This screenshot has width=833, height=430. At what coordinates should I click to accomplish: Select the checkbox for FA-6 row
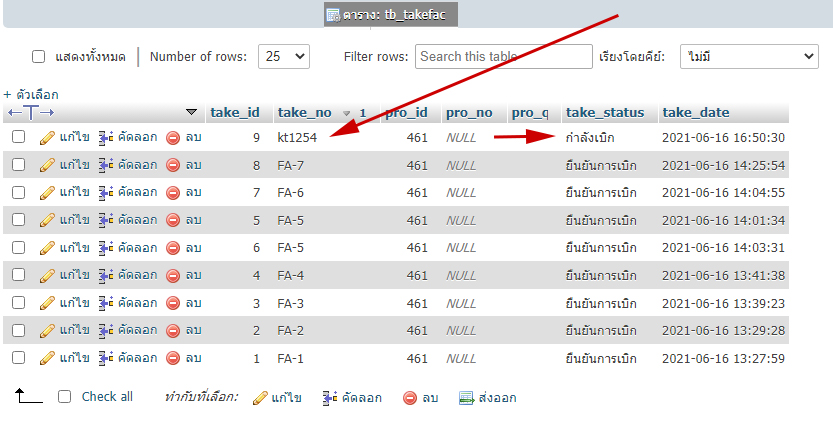(x=19, y=192)
